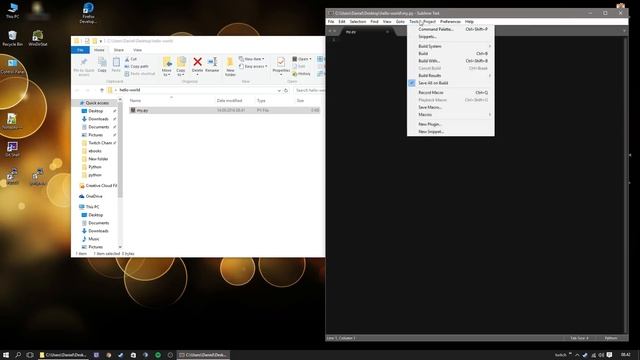Click History in Explorer's Open group
Viewport: 640px width, 360px height.
point(302,74)
